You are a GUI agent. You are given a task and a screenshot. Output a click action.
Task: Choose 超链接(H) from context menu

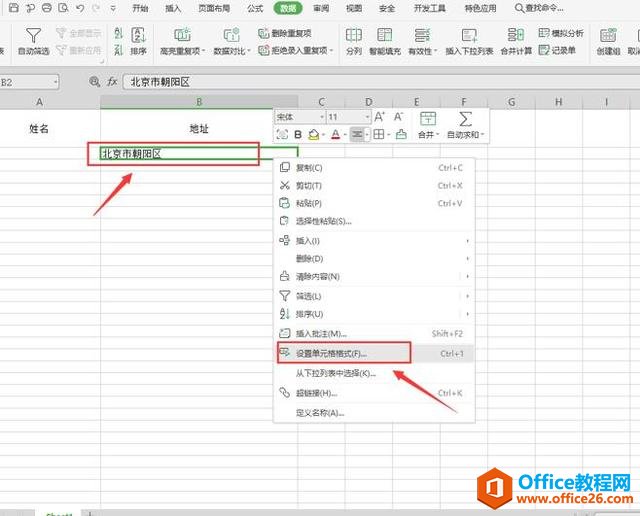374,393
